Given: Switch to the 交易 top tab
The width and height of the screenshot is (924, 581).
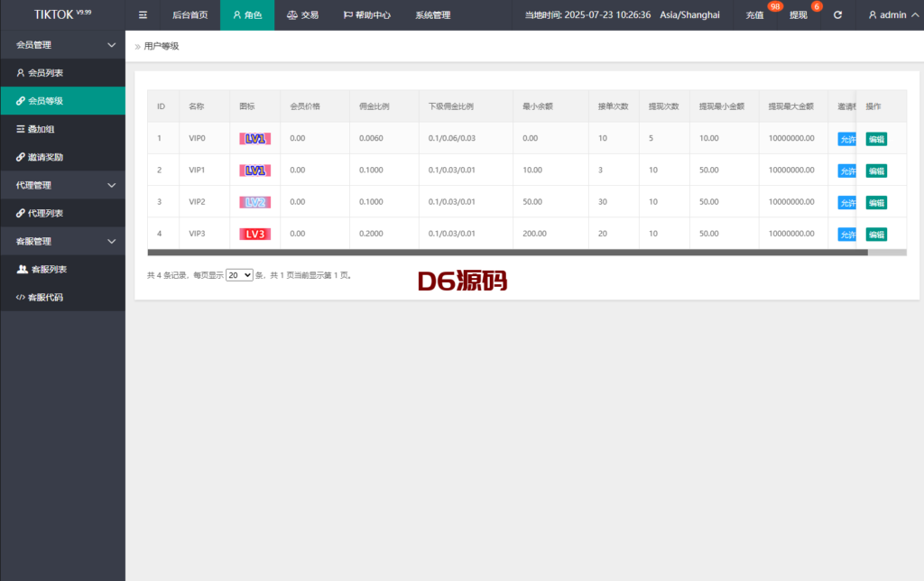Looking at the screenshot, I should point(302,15).
